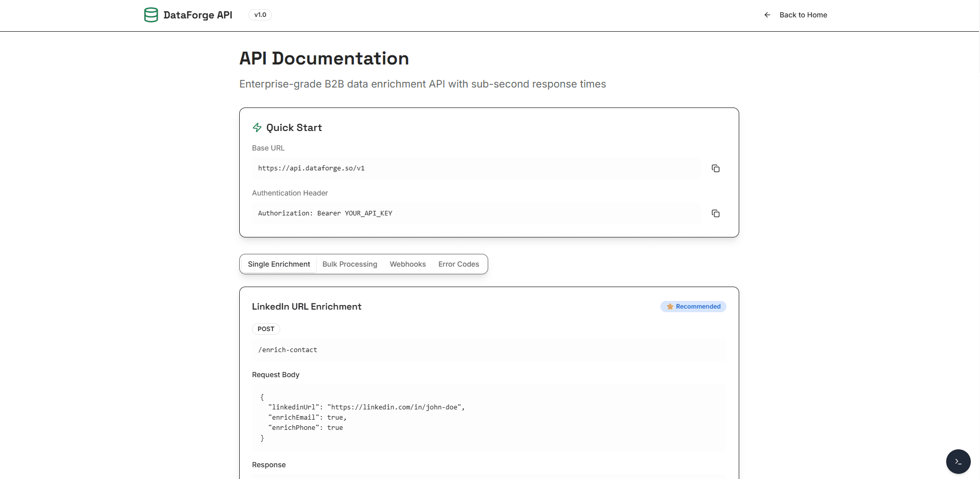Viewport: 980px width, 479px height.
Task: Copy the Base URL value
Action: [716, 168]
